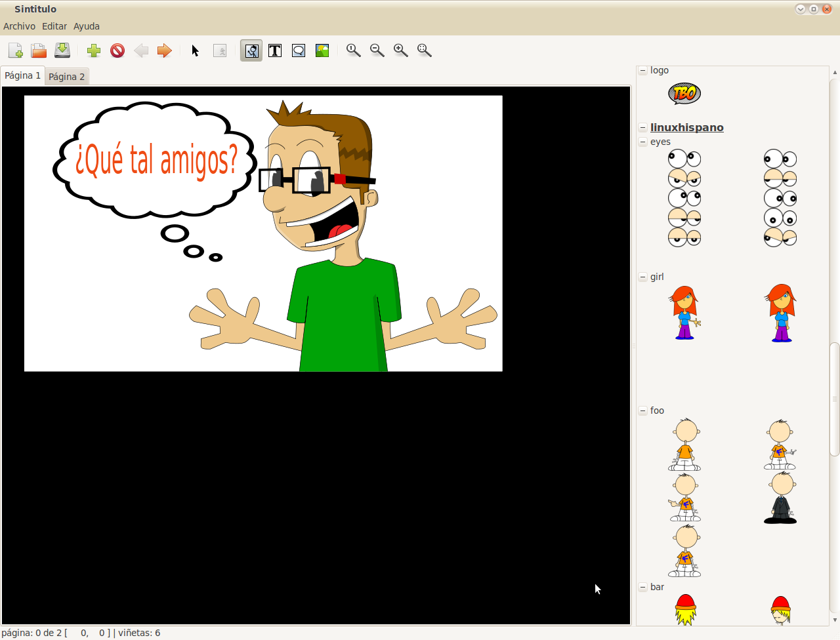Click the save to disk icon

62,50
